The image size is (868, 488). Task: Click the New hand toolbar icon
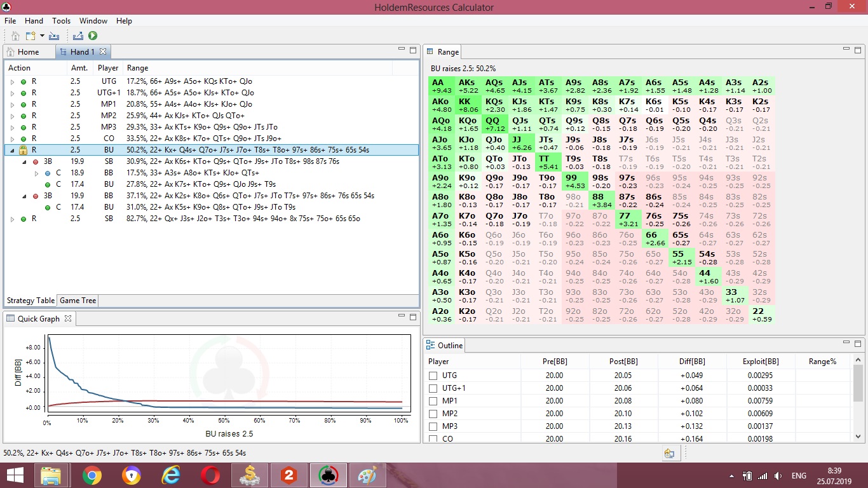click(30, 36)
